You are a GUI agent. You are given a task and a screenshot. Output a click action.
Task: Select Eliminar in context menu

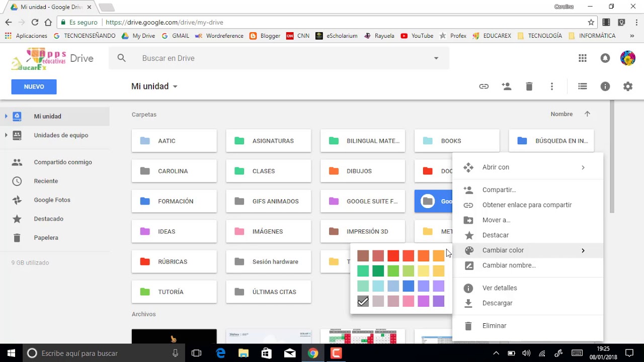[x=528, y=326]
